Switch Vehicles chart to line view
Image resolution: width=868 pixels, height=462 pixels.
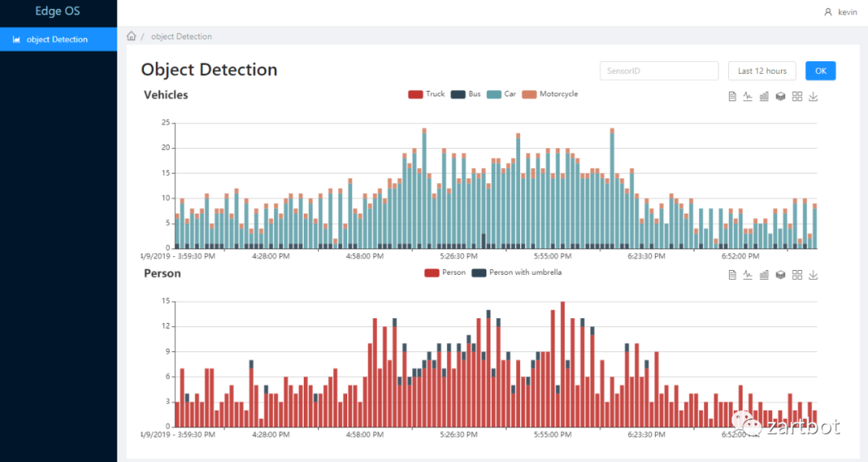click(x=748, y=96)
